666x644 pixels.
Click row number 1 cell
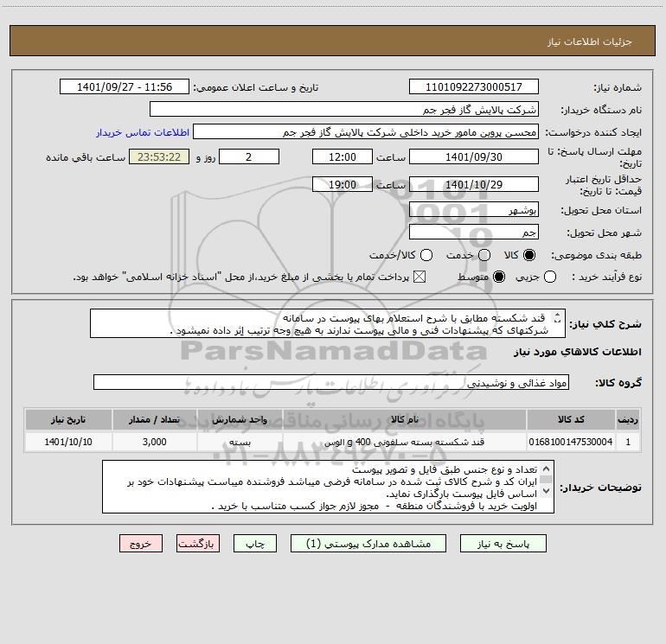click(x=628, y=442)
